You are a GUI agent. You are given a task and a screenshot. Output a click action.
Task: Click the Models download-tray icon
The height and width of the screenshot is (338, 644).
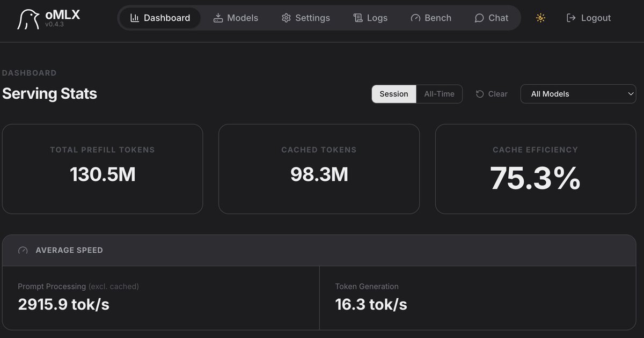click(218, 18)
